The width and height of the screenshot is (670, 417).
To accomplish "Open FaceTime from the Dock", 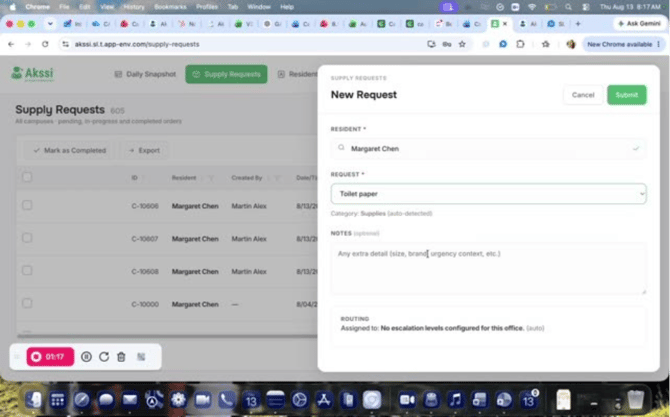I will (203, 400).
